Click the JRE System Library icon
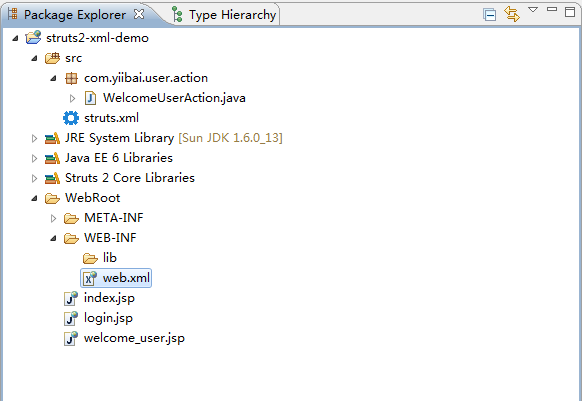Screen dimensions: 582x401 click(x=52, y=138)
